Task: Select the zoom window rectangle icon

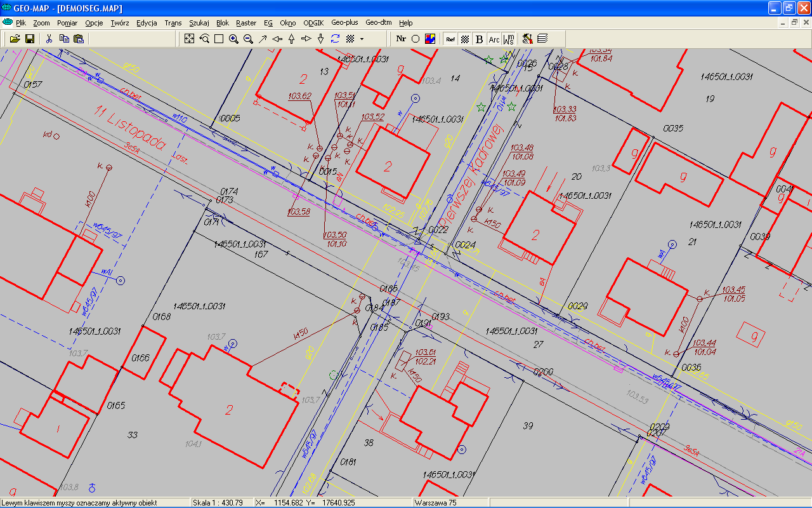Action: pyautogui.click(x=219, y=39)
